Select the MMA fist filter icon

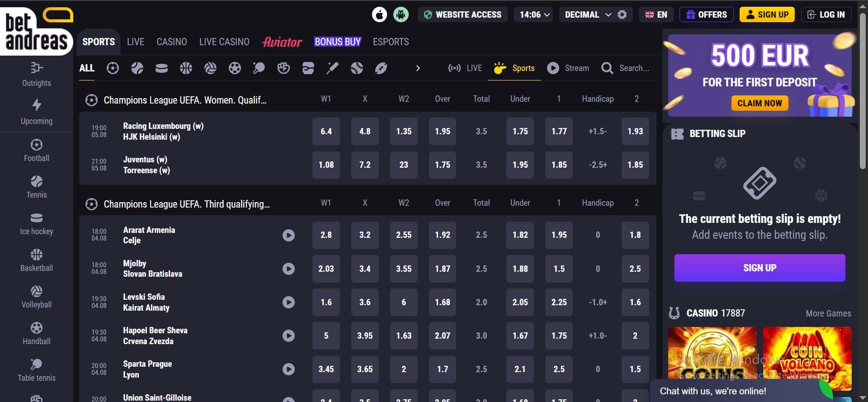coord(283,68)
